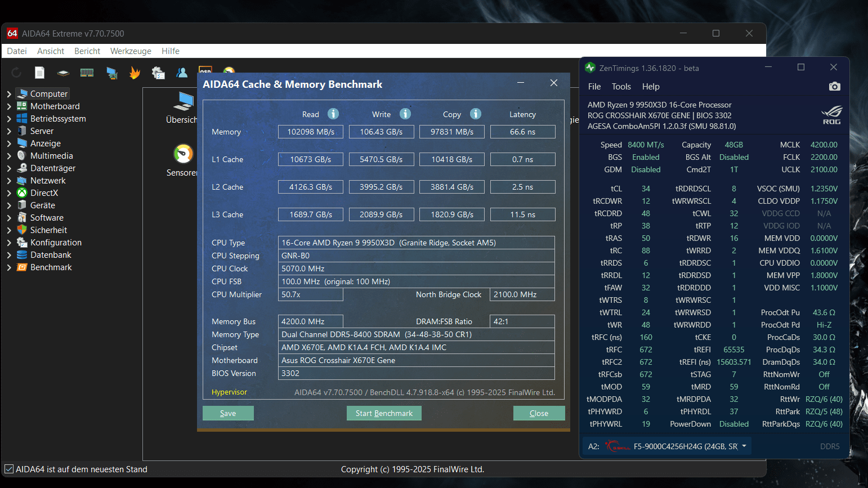This screenshot has width=868, height=488.
Task: Expand the Motherboard tree node
Action: [x=9, y=106]
